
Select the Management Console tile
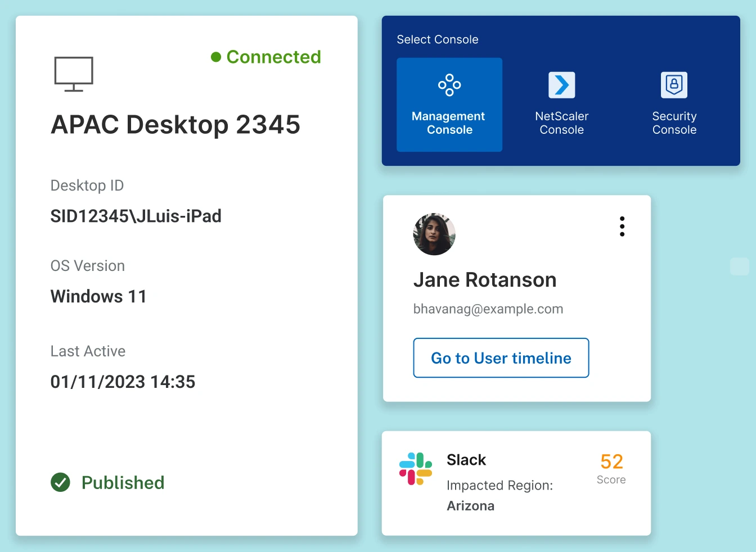click(x=449, y=105)
